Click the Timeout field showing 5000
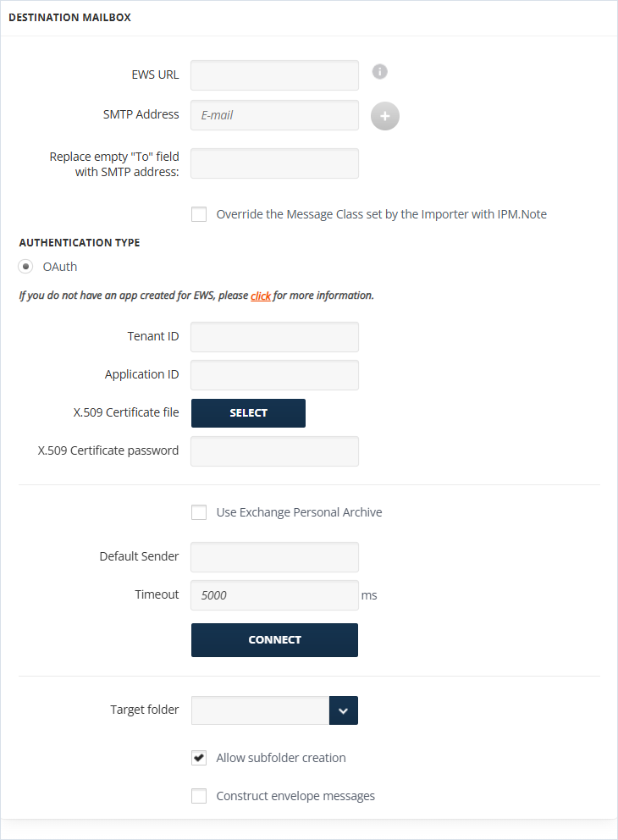Viewport: 618px width, 840px height. [274, 595]
